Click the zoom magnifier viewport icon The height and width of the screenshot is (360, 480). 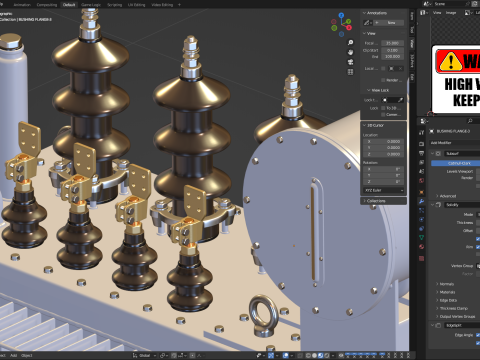coord(350,43)
